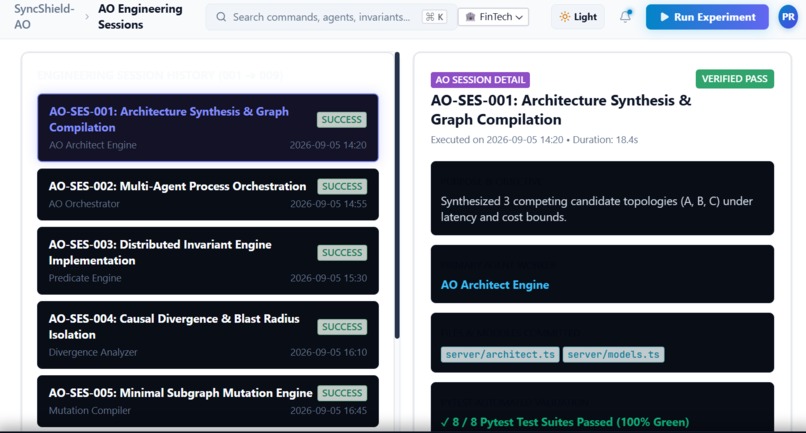Select session AO-SES-004 Causal Divergence
Screen dimensions: 806x433
(208, 335)
